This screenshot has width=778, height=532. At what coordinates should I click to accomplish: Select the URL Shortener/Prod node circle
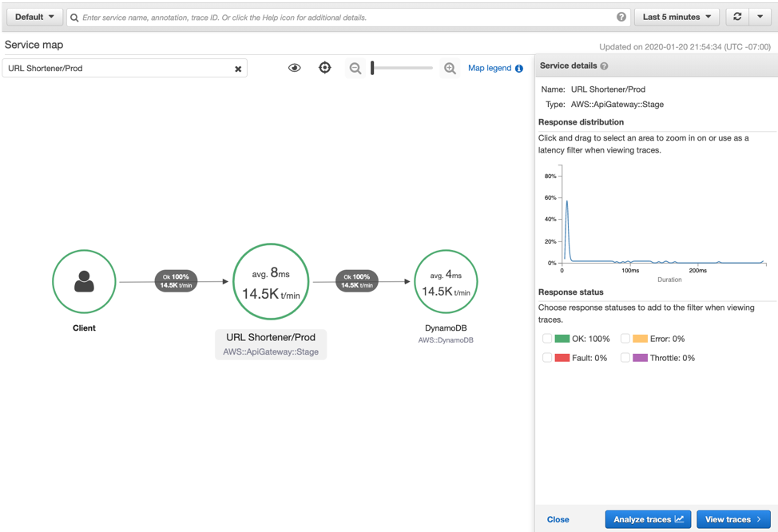tap(271, 281)
